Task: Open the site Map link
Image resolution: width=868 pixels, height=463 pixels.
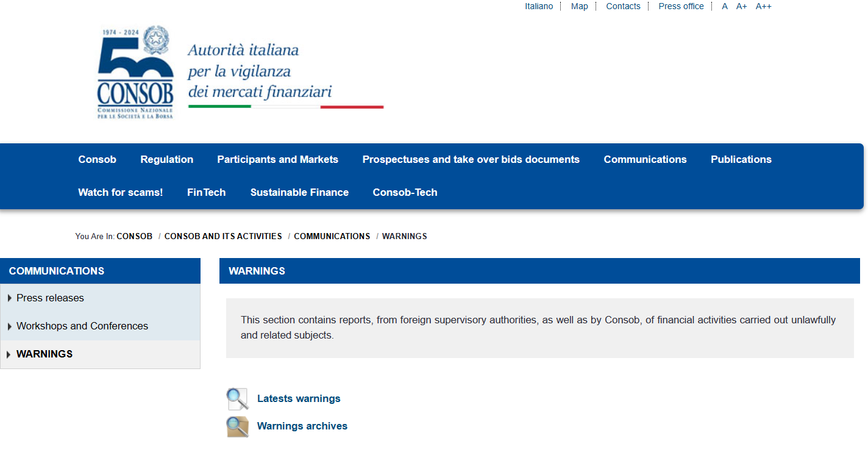Action: click(x=579, y=6)
